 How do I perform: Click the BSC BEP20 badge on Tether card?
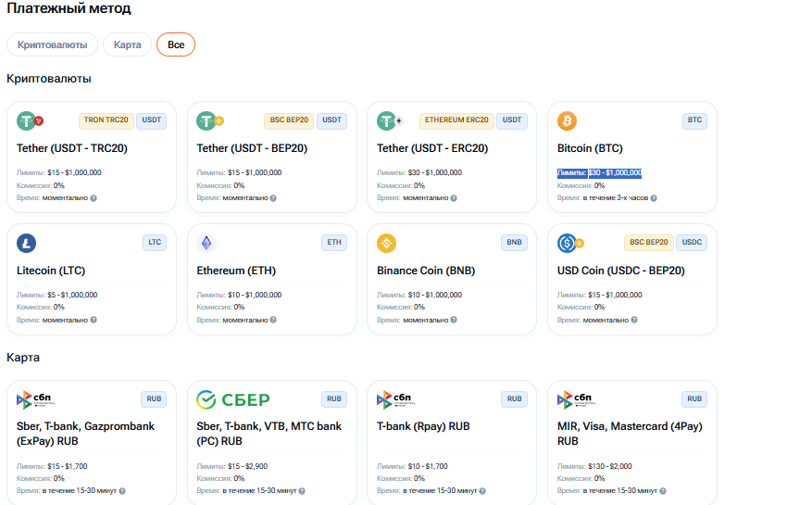coord(289,120)
